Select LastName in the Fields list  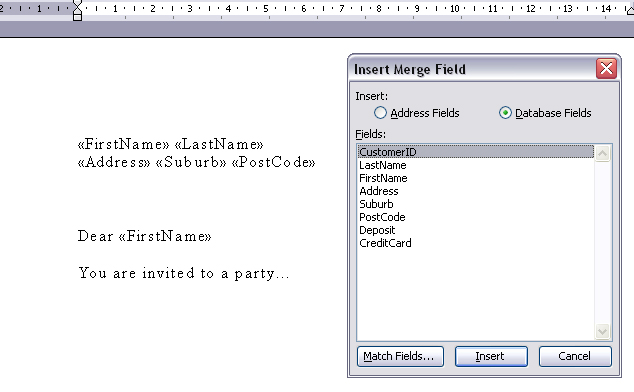476,165
